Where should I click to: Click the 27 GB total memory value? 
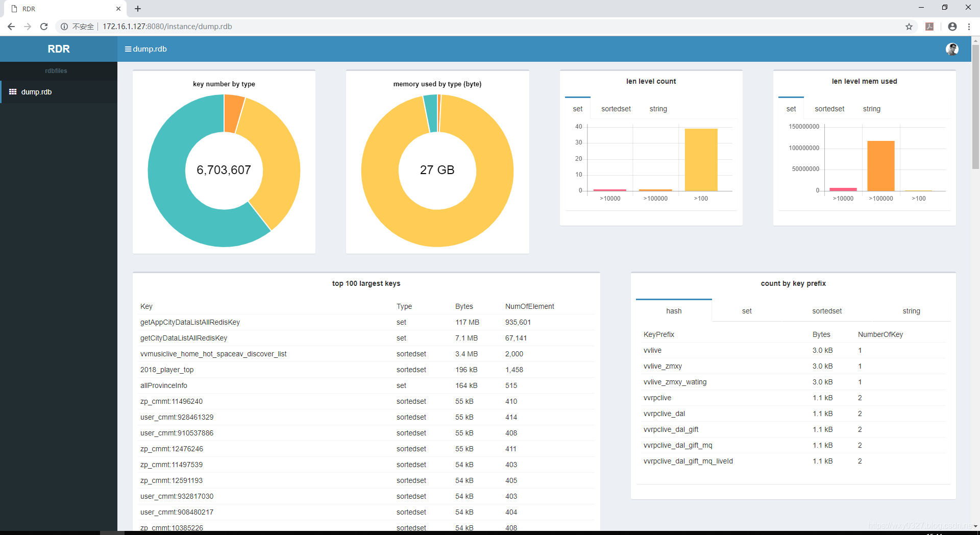(x=437, y=170)
